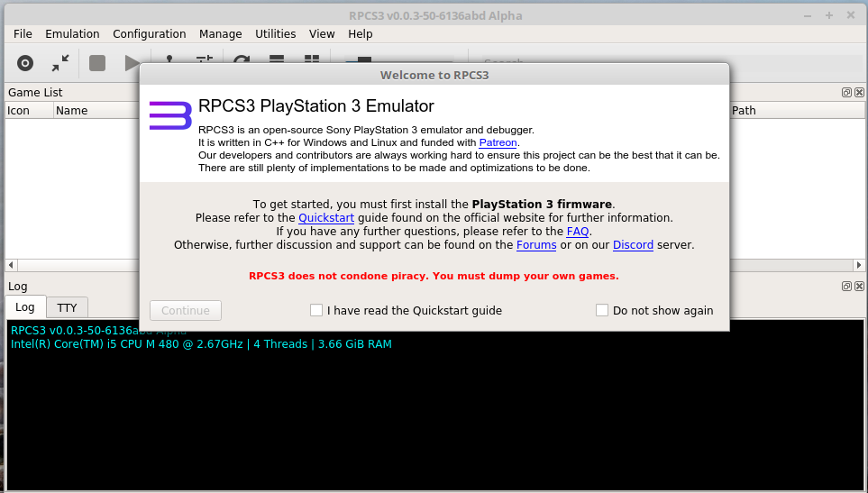Open the Discord link
Image resolution: width=868 pixels, height=493 pixels.
(633, 244)
